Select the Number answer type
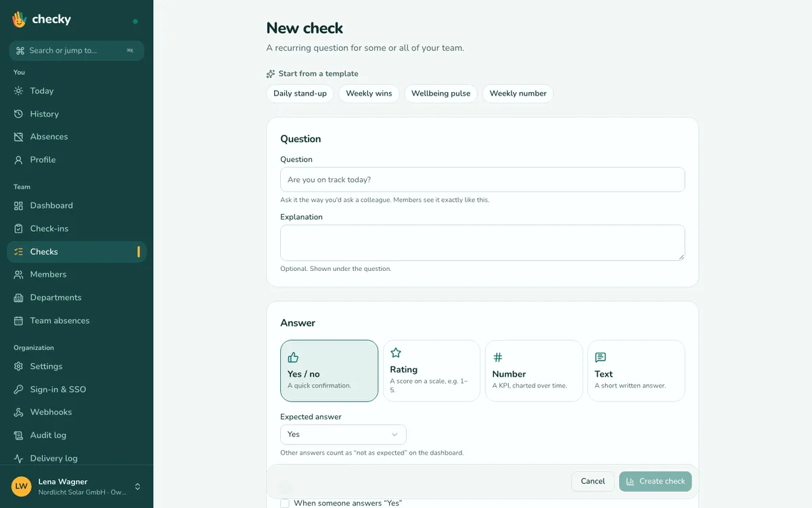812x508 pixels. coord(534,371)
